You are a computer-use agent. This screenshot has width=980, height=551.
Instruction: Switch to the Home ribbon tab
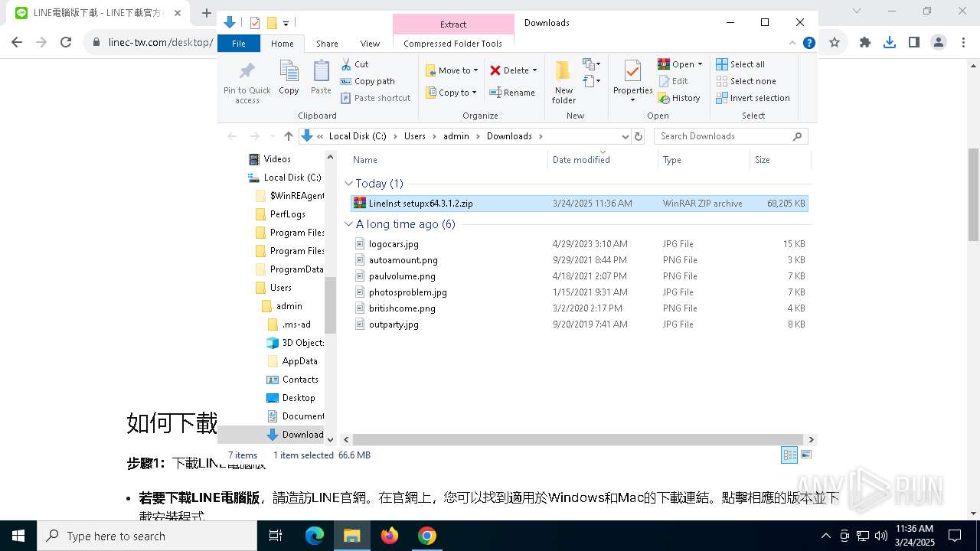tap(282, 44)
